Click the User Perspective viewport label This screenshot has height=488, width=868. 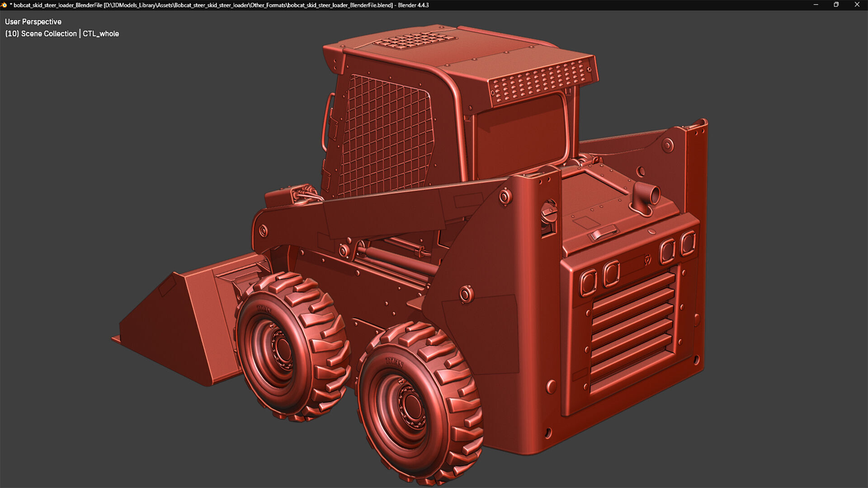[33, 22]
